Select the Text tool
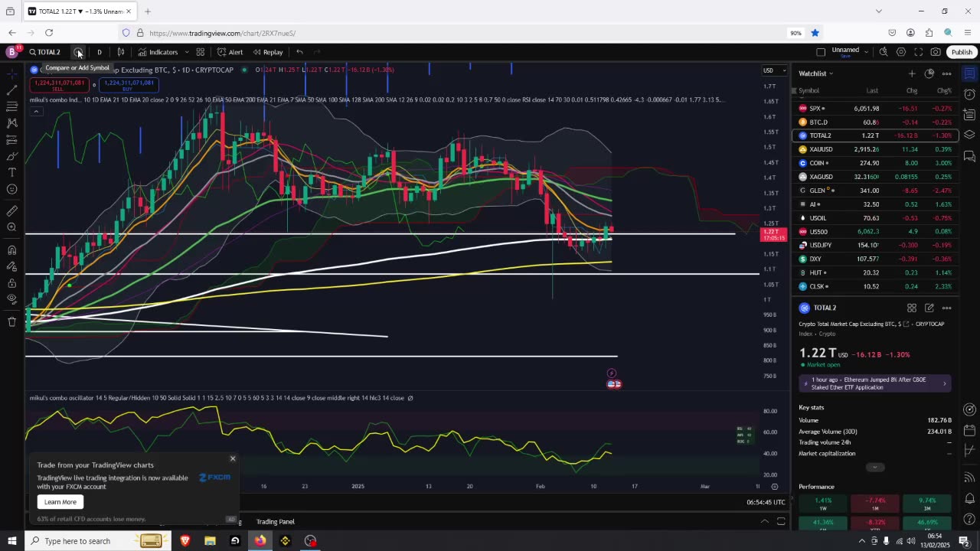 (x=11, y=173)
